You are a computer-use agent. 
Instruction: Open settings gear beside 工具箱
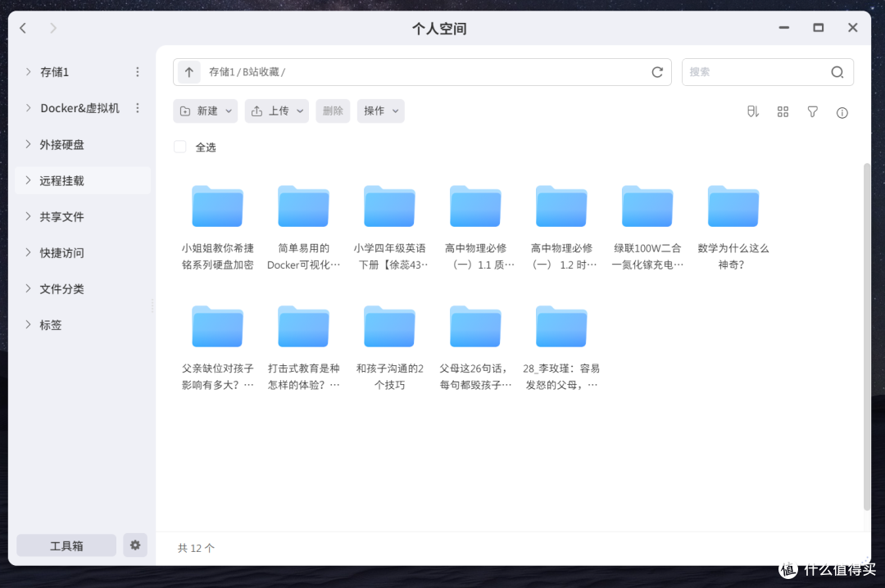tap(135, 545)
